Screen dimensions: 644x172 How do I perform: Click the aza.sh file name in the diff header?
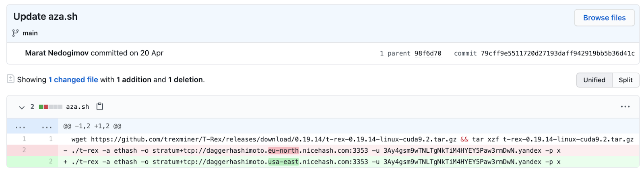pyautogui.click(x=78, y=107)
